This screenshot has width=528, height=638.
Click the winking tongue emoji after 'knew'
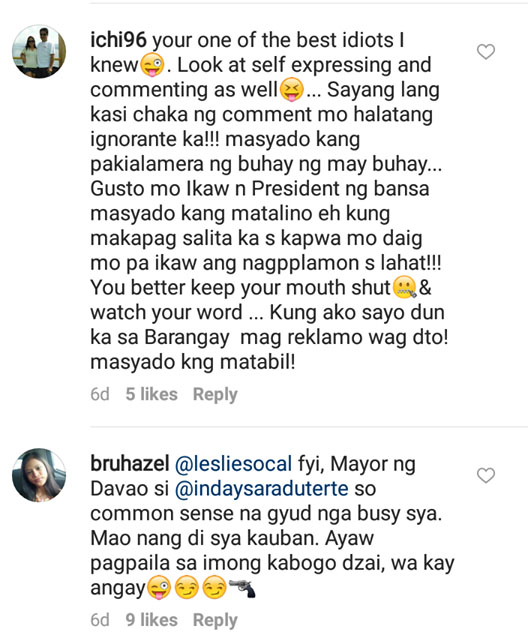click(152, 65)
